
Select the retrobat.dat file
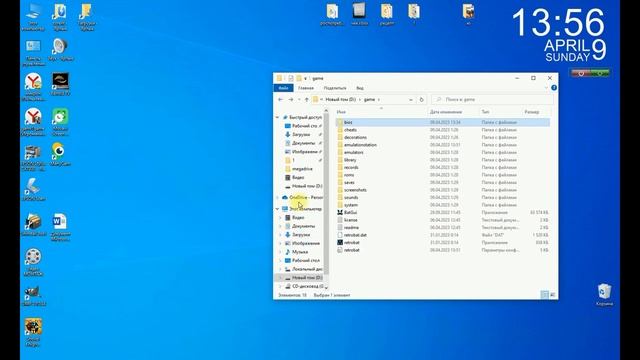[x=355, y=235]
